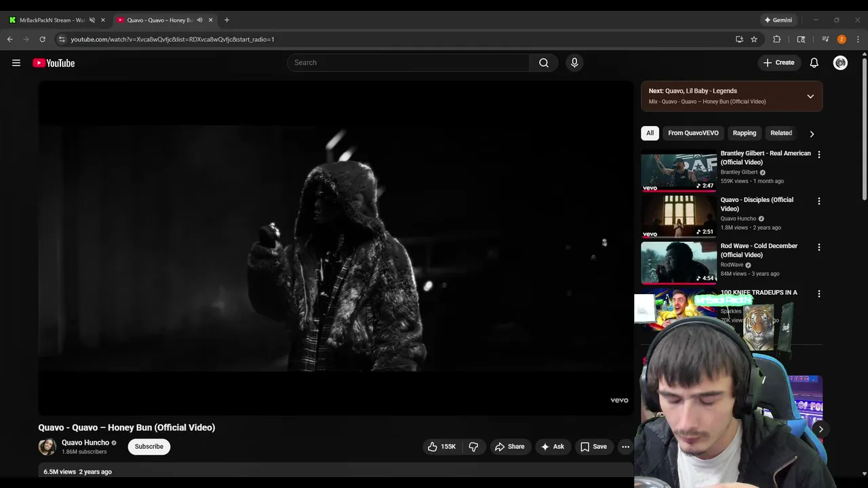The width and height of the screenshot is (868, 488).
Task: Open the Chrome profile avatar
Action: 842,39
